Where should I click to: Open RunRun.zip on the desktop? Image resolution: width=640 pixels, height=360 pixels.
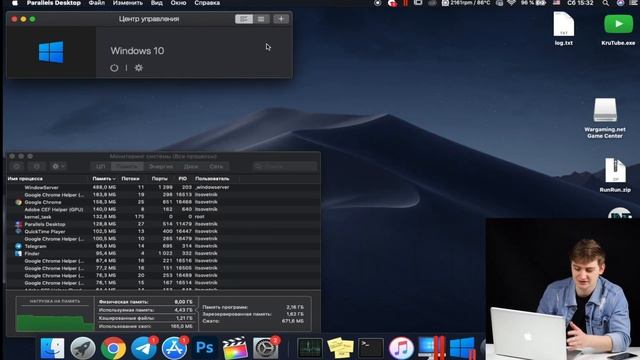click(615, 176)
